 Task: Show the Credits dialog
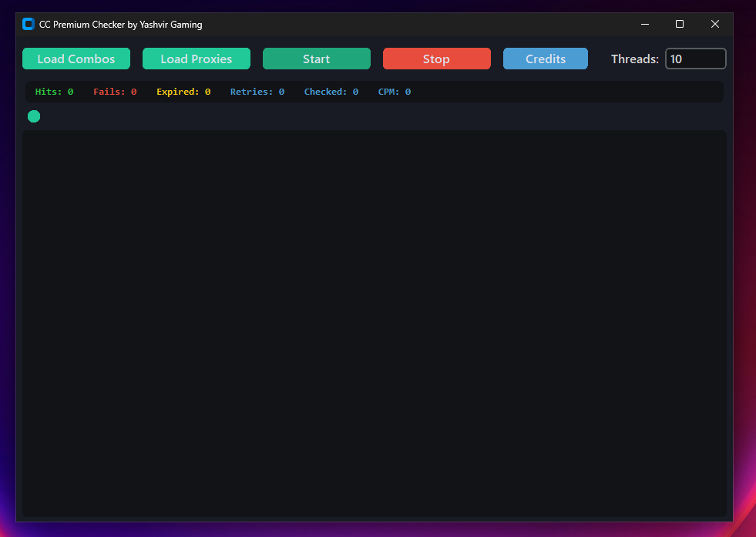point(546,59)
